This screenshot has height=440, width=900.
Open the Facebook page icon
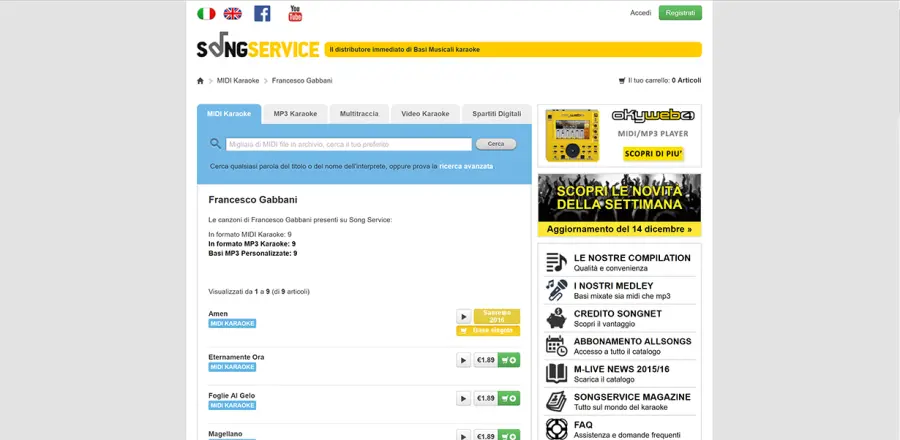coord(262,13)
